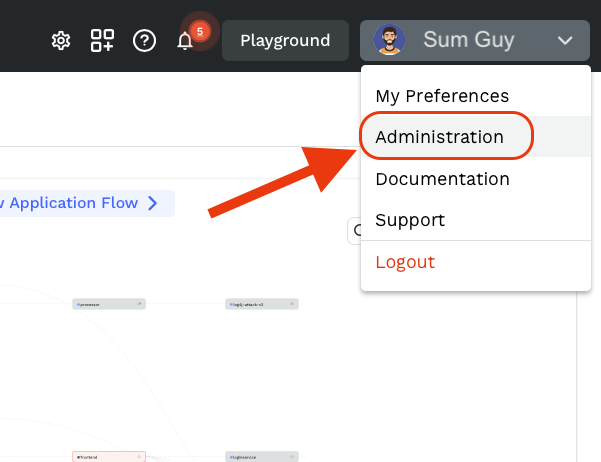Click the red notification count badge
Screen dimensions: 601x462
click(200, 31)
